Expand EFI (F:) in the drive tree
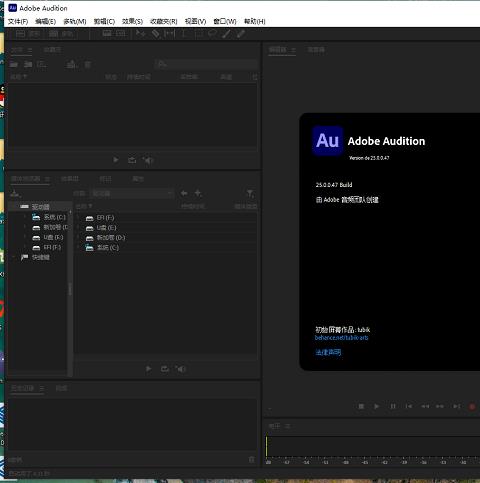 (x=25, y=247)
